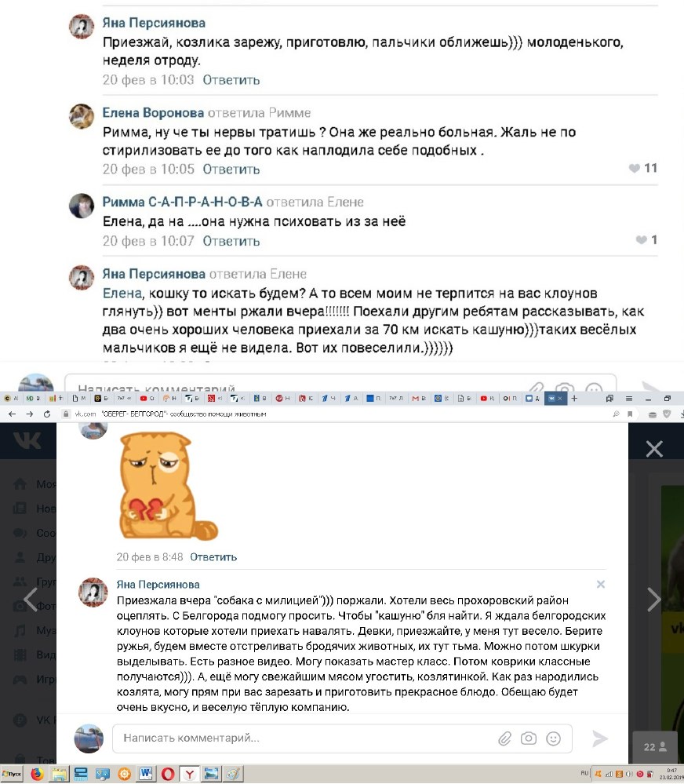Viewport: 684px width, 784px height.
Task: Attach a file using the paperclip icon
Action: coord(504,738)
